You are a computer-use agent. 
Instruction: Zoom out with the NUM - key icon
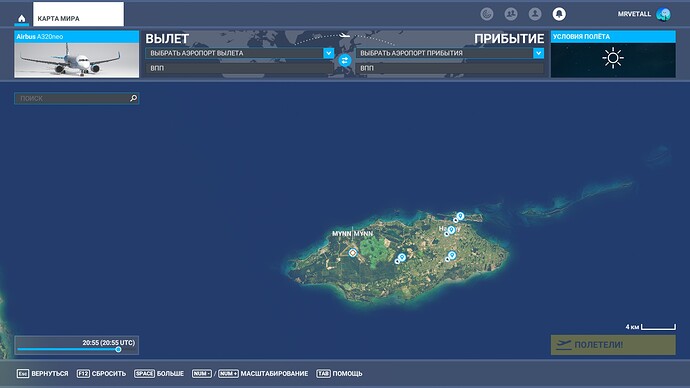click(x=202, y=373)
